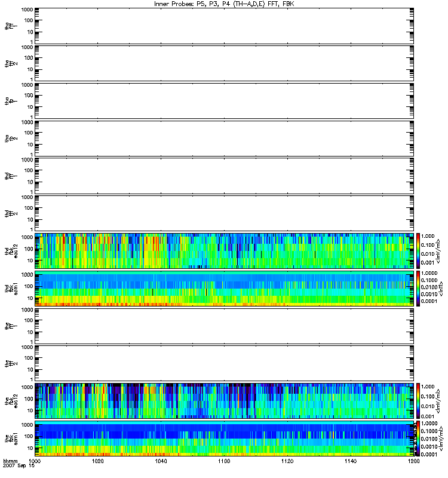Click the 1200 time axis label
Viewport: 448px width, 478px height.
413,461
